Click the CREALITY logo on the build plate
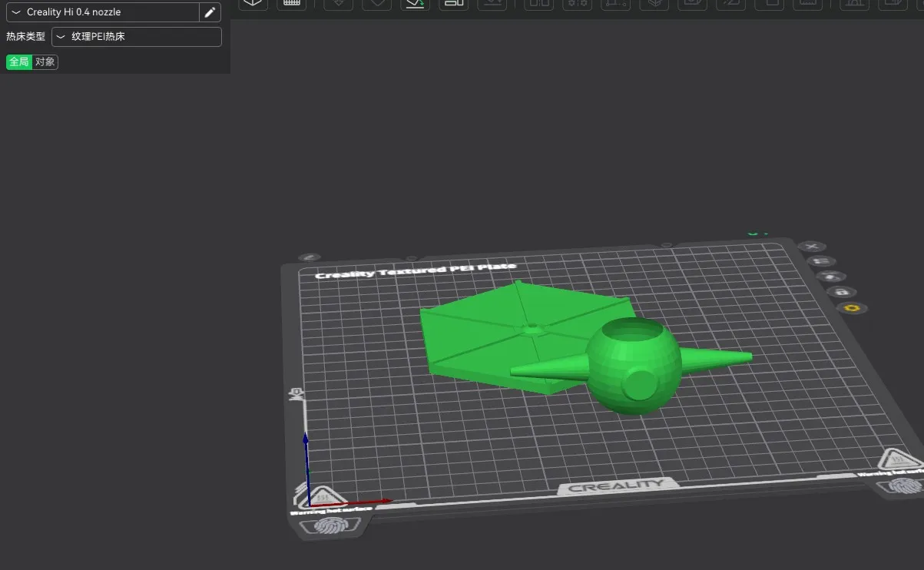 click(616, 486)
